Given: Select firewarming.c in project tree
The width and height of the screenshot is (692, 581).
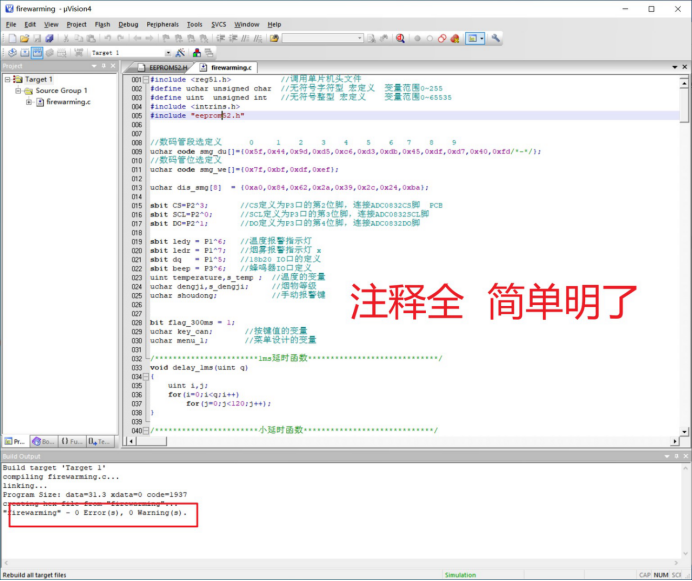Looking at the screenshot, I should [x=68, y=102].
